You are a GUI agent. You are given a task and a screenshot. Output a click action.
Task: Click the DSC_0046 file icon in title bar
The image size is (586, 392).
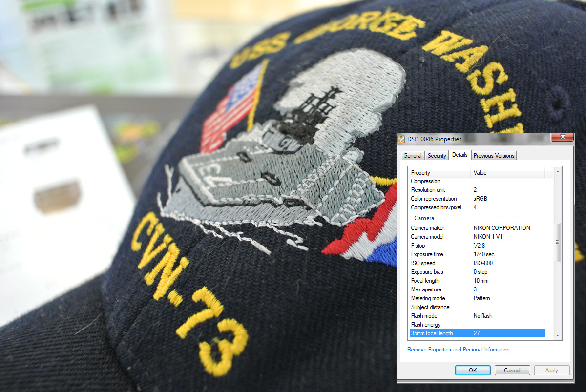[401, 139]
